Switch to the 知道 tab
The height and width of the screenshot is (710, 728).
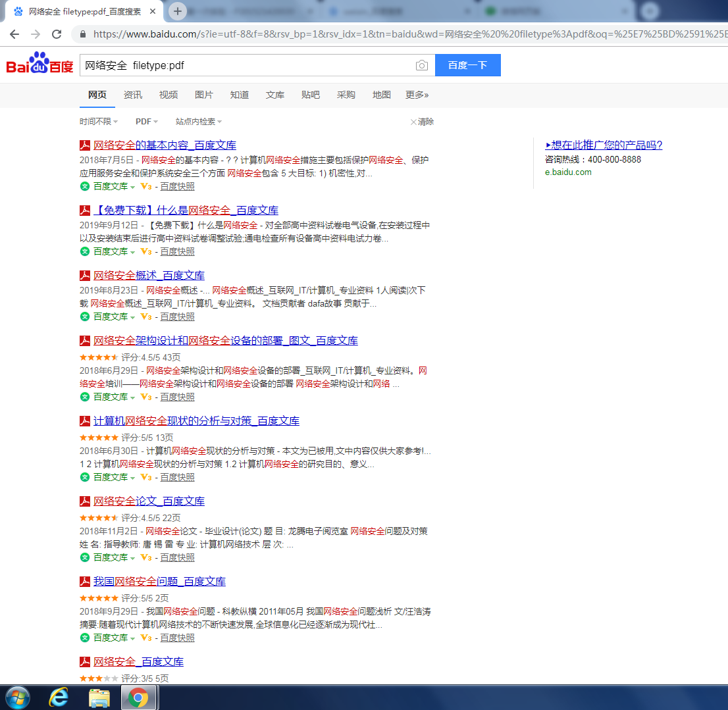[x=240, y=95]
